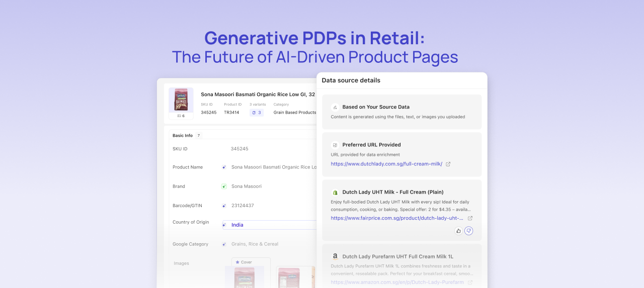Click the thumbs up icon on FairPrice source
The width and height of the screenshot is (644, 288).
[458, 231]
